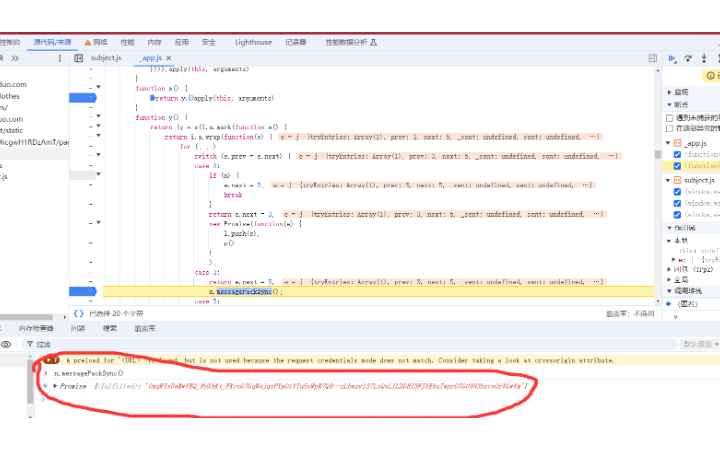Screen dimensions: 720x450
Task: Click the code editor vertical scrollbar
Action: (658, 155)
